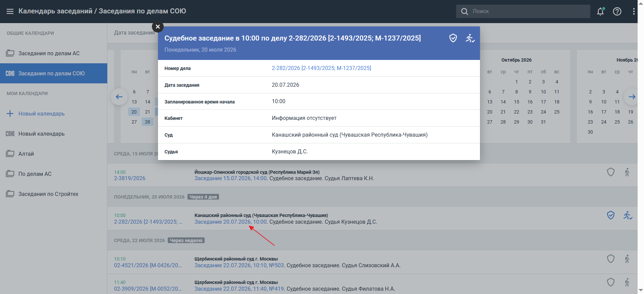Open the three-dot options menu
The image size is (644, 294).
tap(634, 11)
